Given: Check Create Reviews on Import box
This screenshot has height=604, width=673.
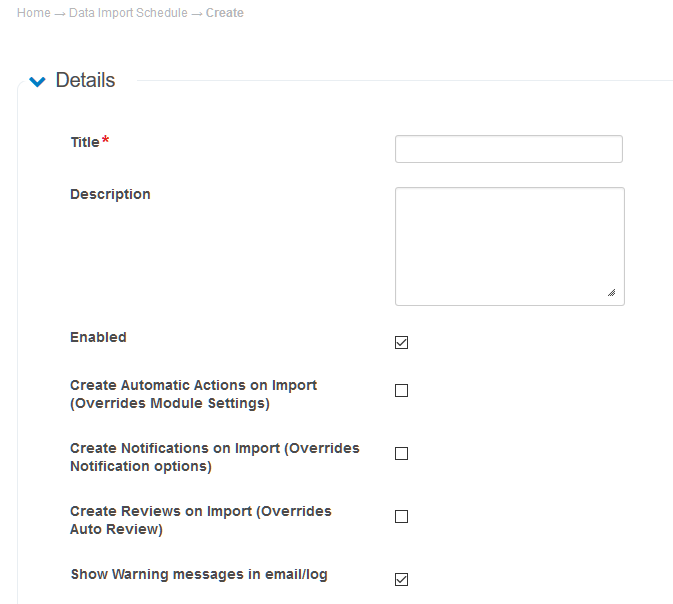Looking at the screenshot, I should (x=402, y=517).
